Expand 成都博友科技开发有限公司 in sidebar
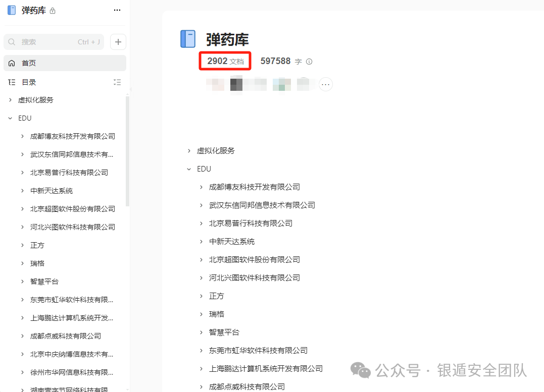 pyautogui.click(x=23, y=136)
